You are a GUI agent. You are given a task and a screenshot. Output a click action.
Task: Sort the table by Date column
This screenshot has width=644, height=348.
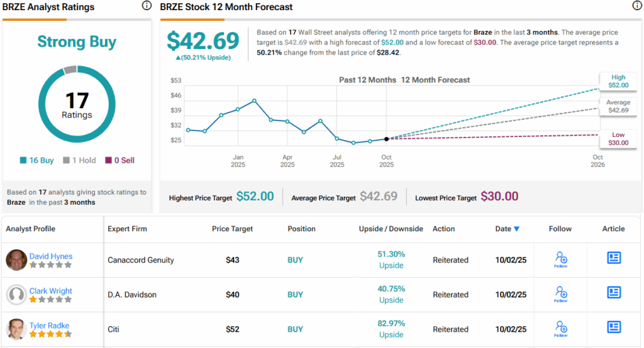click(x=503, y=229)
